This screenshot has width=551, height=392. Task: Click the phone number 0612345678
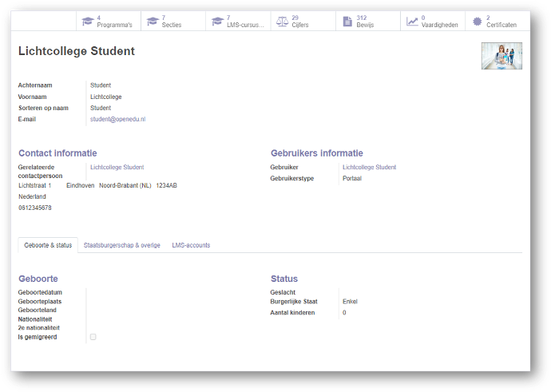pyautogui.click(x=35, y=208)
